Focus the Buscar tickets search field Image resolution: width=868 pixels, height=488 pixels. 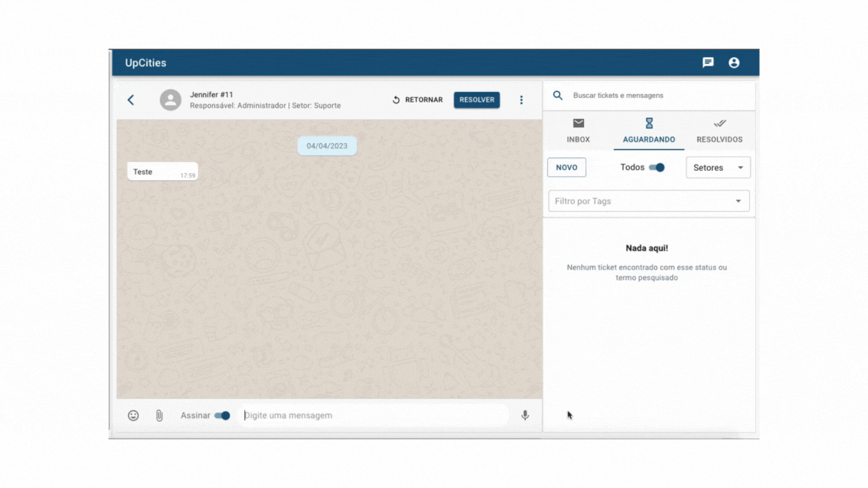659,95
